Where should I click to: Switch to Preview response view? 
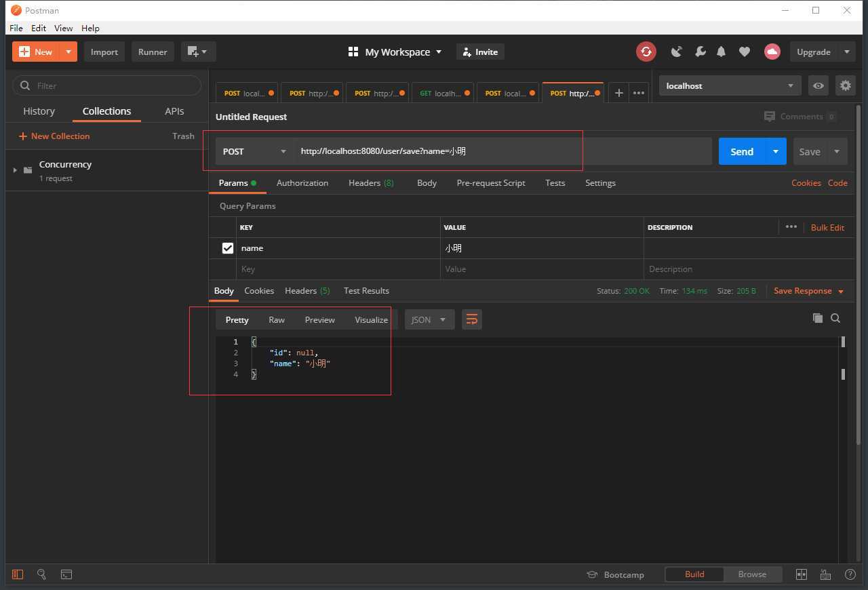click(320, 319)
